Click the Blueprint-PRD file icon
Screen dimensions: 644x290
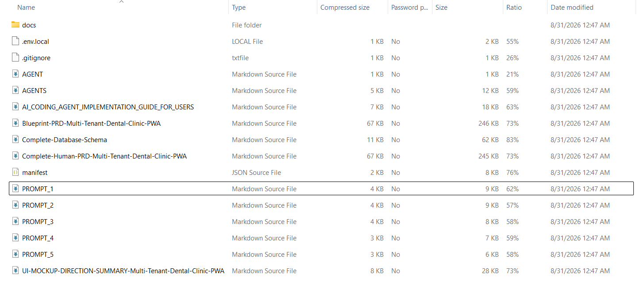pyautogui.click(x=15, y=123)
